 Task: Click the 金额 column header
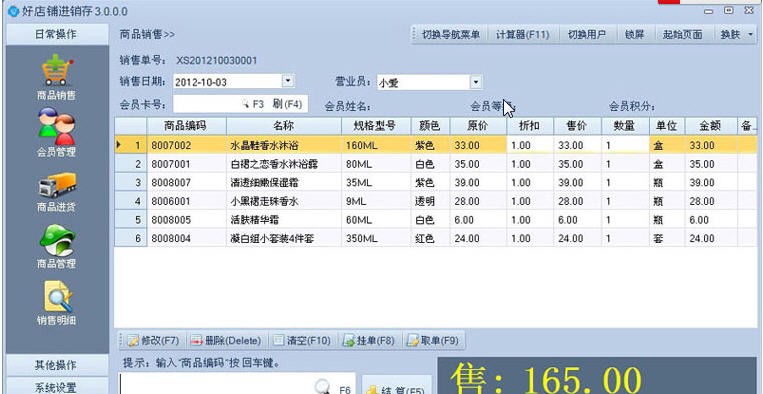click(711, 126)
